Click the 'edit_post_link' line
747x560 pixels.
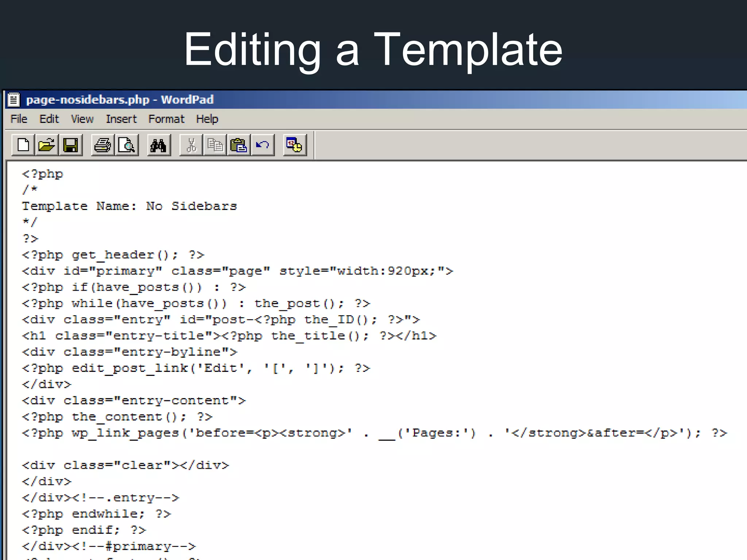pyautogui.click(x=196, y=368)
